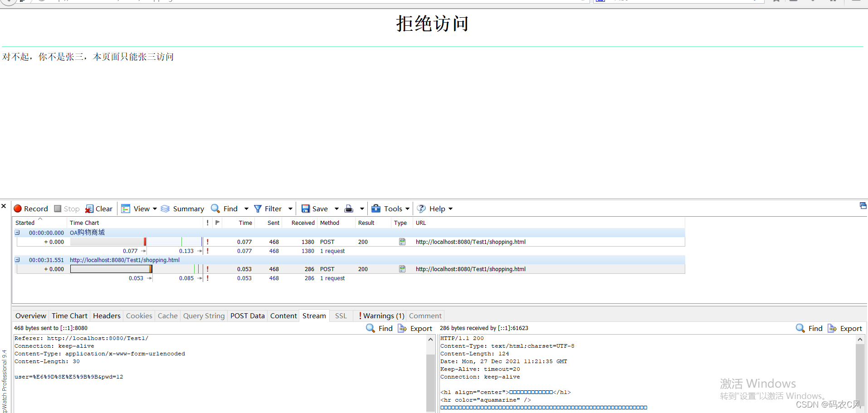Open the Tools dropdown arrow
The width and height of the screenshot is (868, 413).
pyautogui.click(x=407, y=209)
